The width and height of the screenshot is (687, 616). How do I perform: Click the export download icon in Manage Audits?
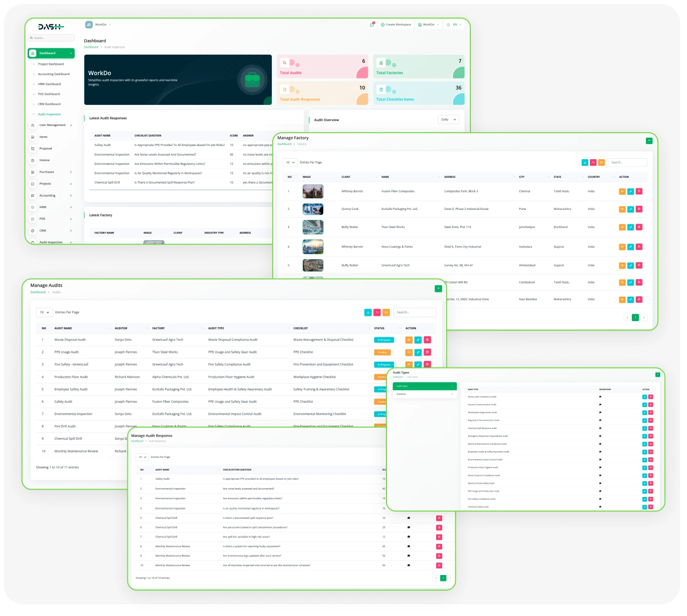click(x=368, y=312)
